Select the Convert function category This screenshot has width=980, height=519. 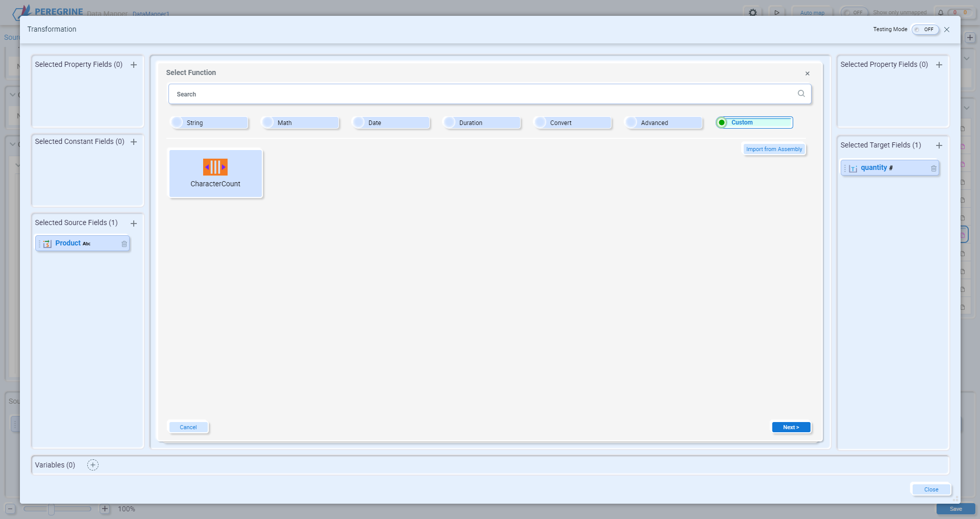(x=573, y=123)
